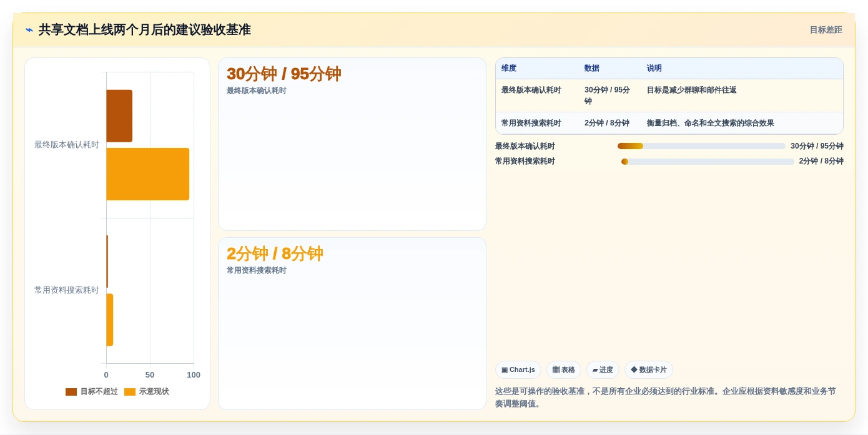The height and width of the screenshot is (435, 868).
Task: Click the title 共享文档上线两个月后的建议验收基准
Action: (x=144, y=30)
